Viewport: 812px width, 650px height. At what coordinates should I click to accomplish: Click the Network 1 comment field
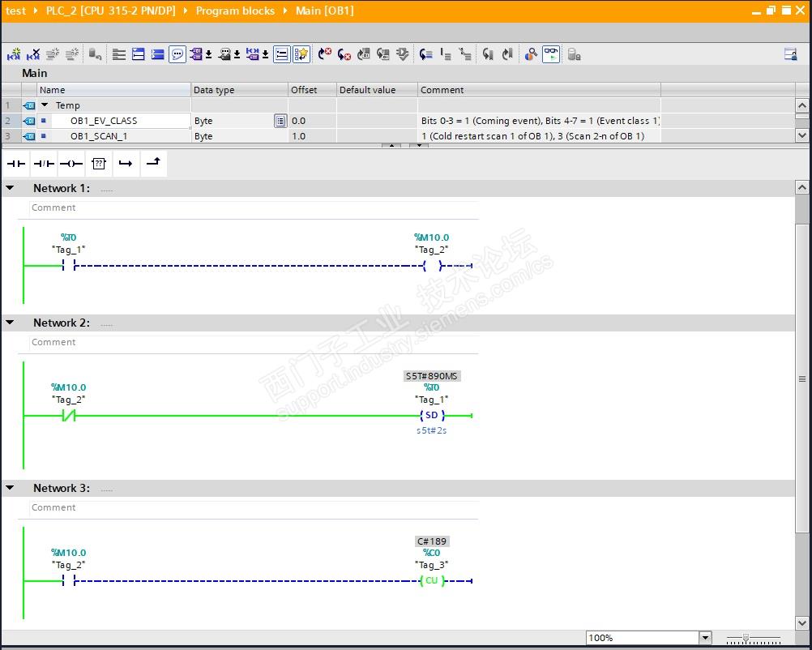[x=254, y=207]
